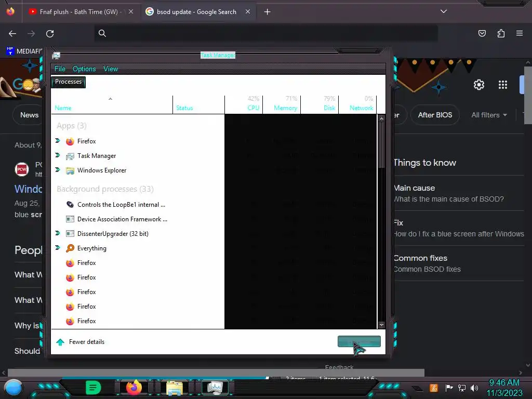Click Task Manager scrollbar up arrow
This screenshot has height=399, width=532.
(x=381, y=119)
